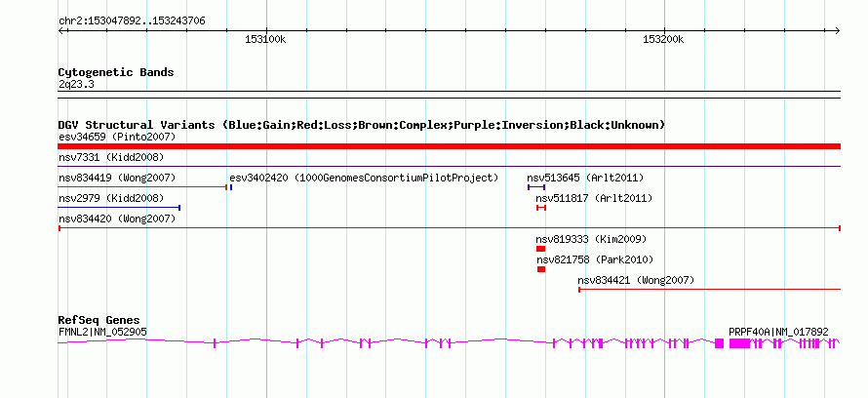The height and width of the screenshot is (398, 868).
Task: Click the nsv2979 (Kidd2008) label
Action: (x=111, y=198)
